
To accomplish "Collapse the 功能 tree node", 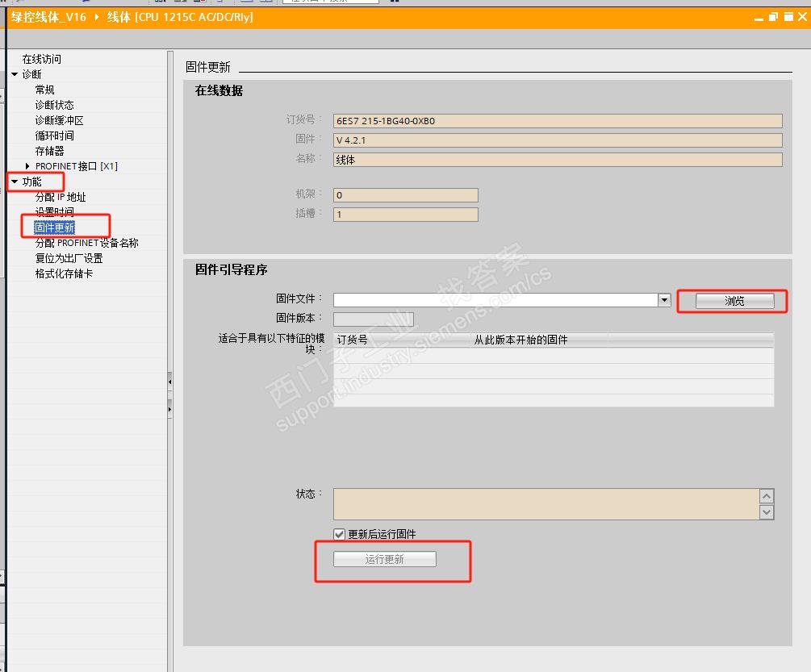I will 15,182.
